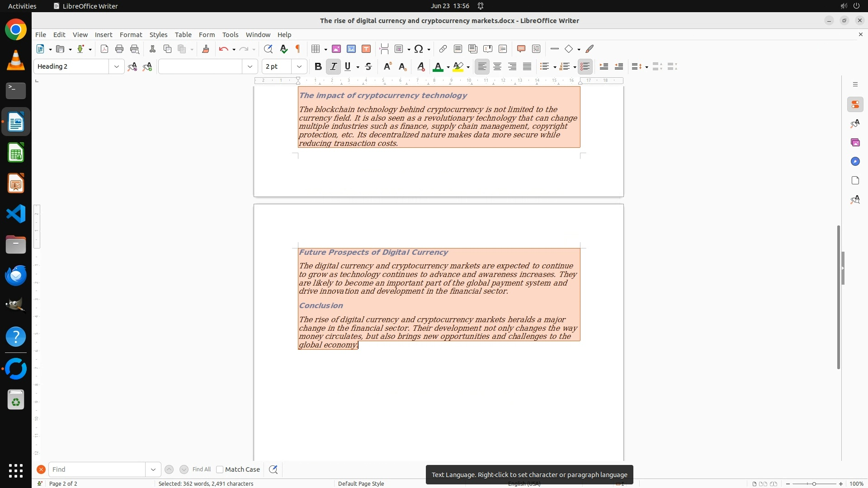This screenshot has height=488, width=868.
Task: Open the Format menu
Action: tap(131, 34)
